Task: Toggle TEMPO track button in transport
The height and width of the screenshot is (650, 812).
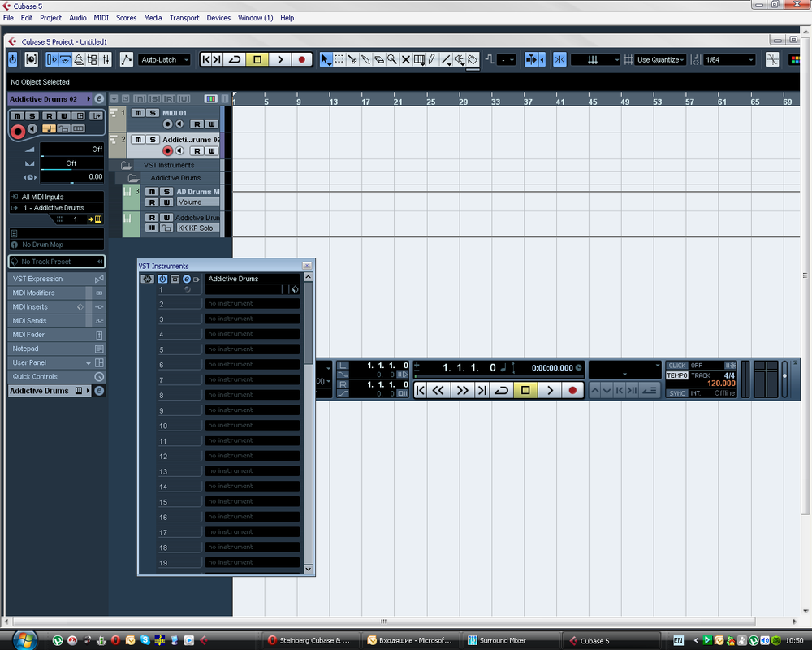Action: 677,375
